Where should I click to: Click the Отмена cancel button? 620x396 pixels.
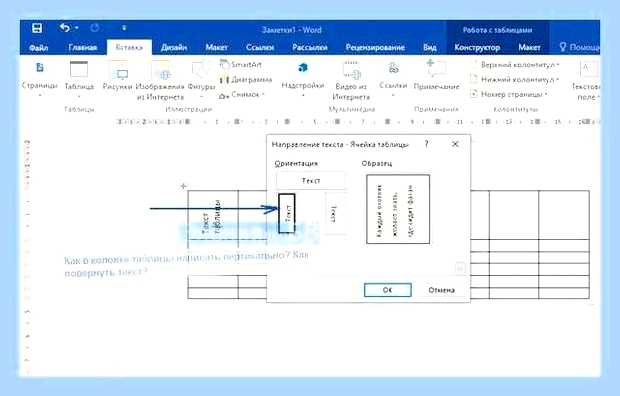pos(442,290)
